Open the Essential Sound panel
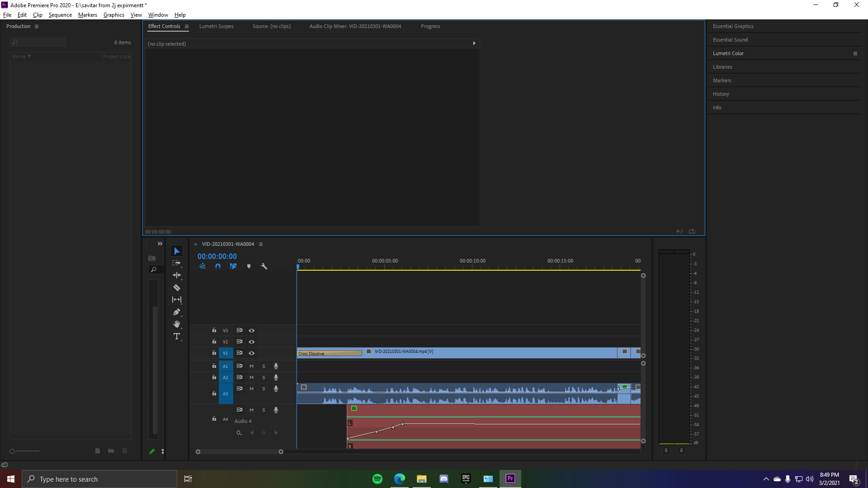Screen dimensions: 868x488 [731, 40]
